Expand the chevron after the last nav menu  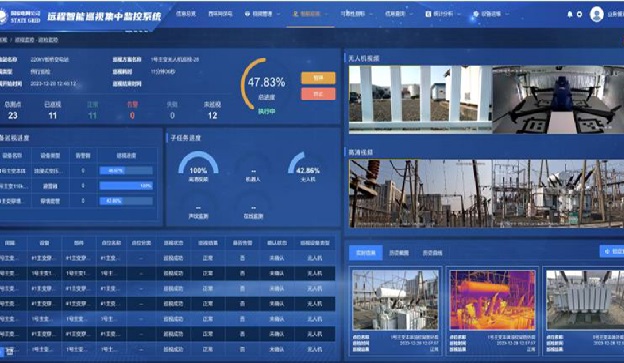507,14
